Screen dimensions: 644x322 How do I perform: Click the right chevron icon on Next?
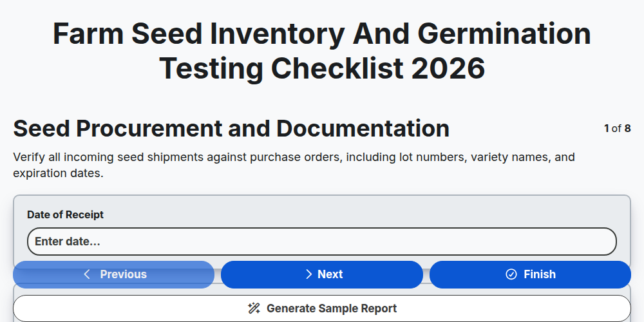click(x=309, y=274)
